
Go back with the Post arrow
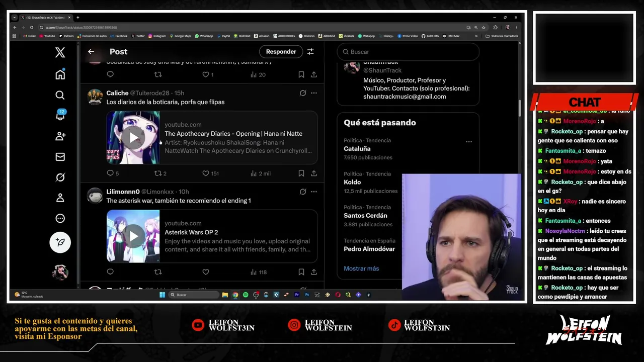91,51
